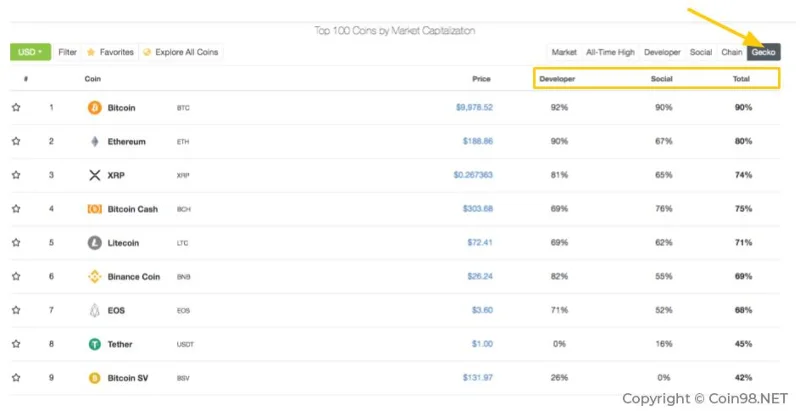This screenshot has width=800, height=411.
Task: Open the Bitcoin coin name link
Action: point(121,108)
